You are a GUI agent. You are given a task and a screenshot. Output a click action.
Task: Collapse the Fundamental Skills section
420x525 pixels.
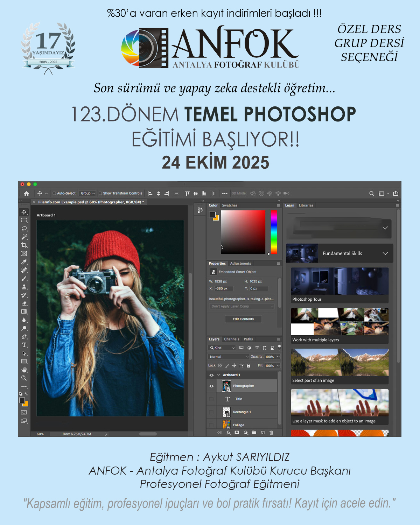(x=385, y=253)
